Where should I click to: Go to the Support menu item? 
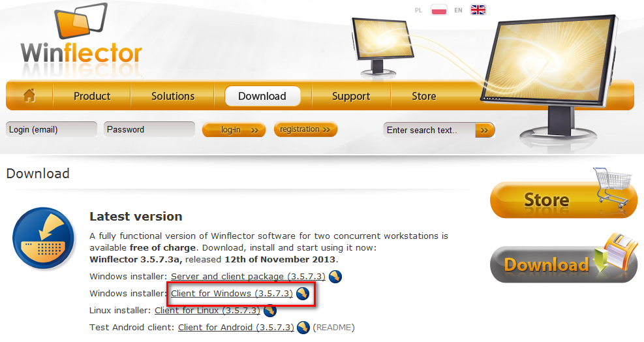click(351, 96)
